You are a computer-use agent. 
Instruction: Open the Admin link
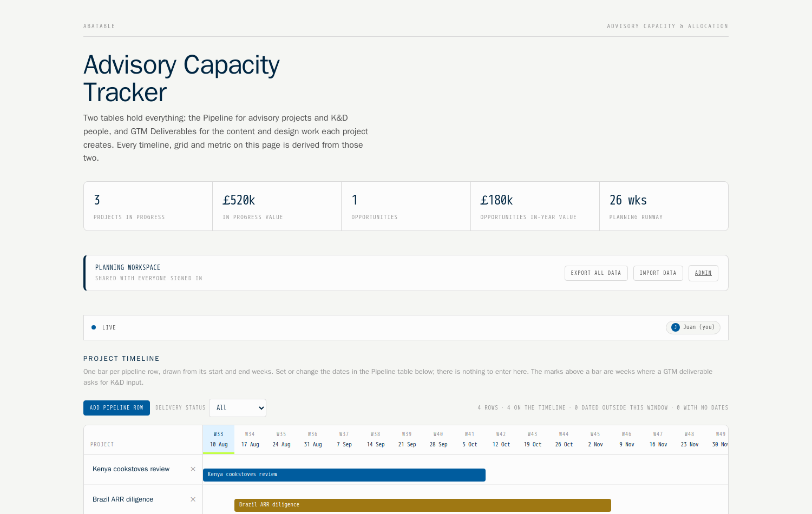703,273
